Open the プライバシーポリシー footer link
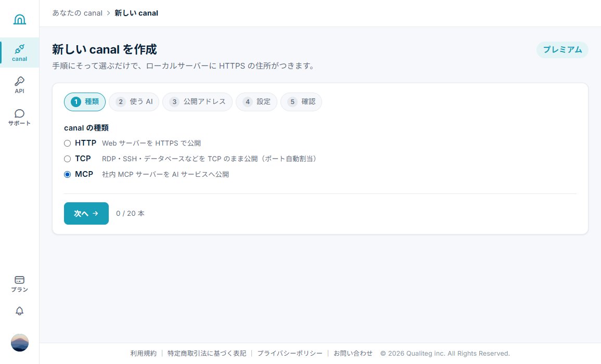 coord(290,353)
